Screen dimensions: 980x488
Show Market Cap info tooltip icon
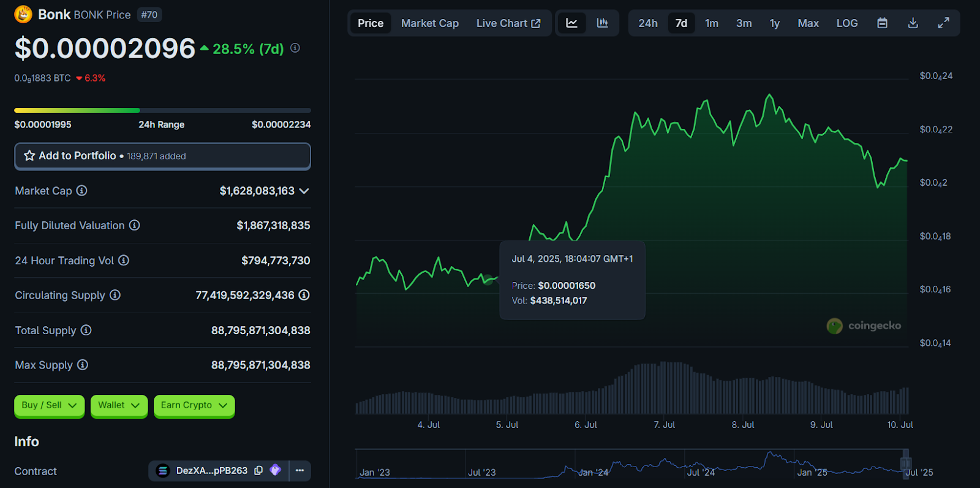tap(81, 191)
